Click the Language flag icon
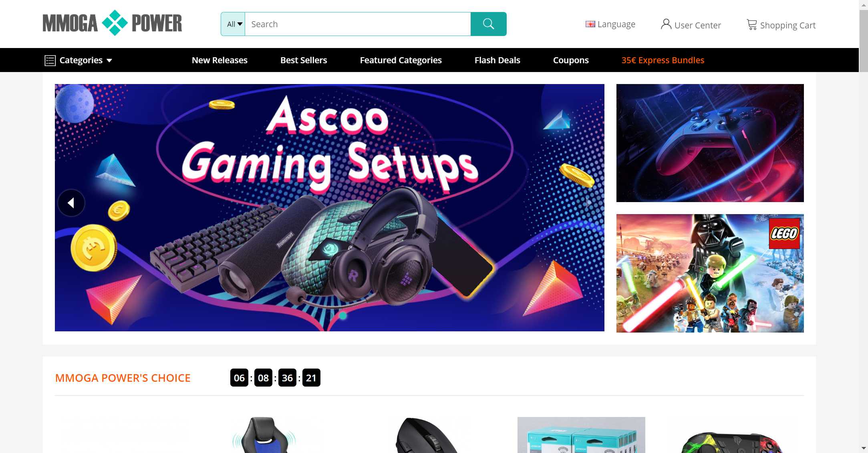This screenshot has width=868, height=453. (590, 24)
